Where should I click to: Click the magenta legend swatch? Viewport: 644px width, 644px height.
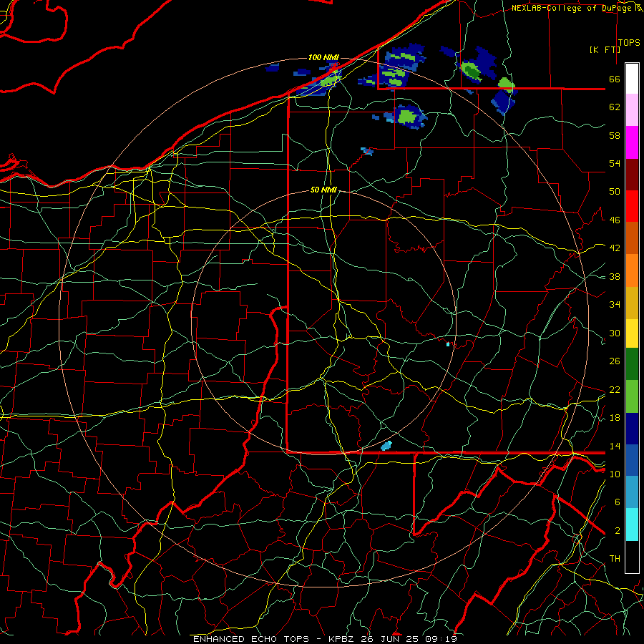click(x=632, y=142)
